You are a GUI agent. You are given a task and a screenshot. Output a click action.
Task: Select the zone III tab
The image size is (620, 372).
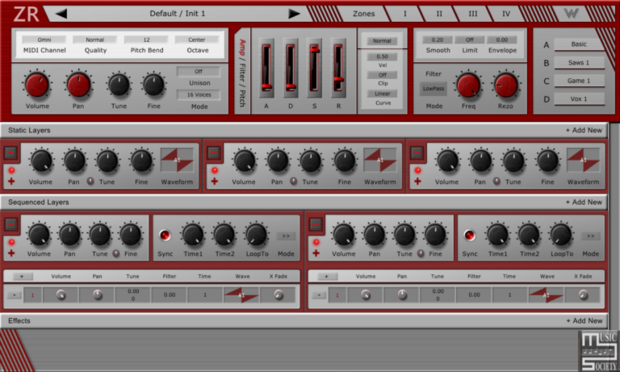point(473,14)
